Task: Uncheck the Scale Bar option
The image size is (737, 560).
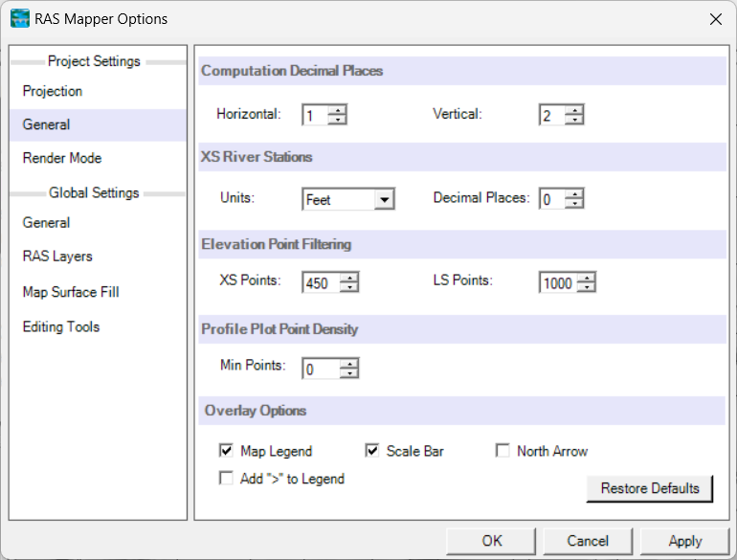Action: [x=371, y=451]
